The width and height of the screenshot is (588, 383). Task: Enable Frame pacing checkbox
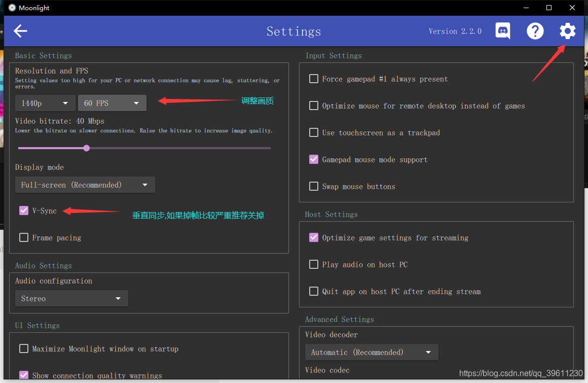click(x=24, y=237)
